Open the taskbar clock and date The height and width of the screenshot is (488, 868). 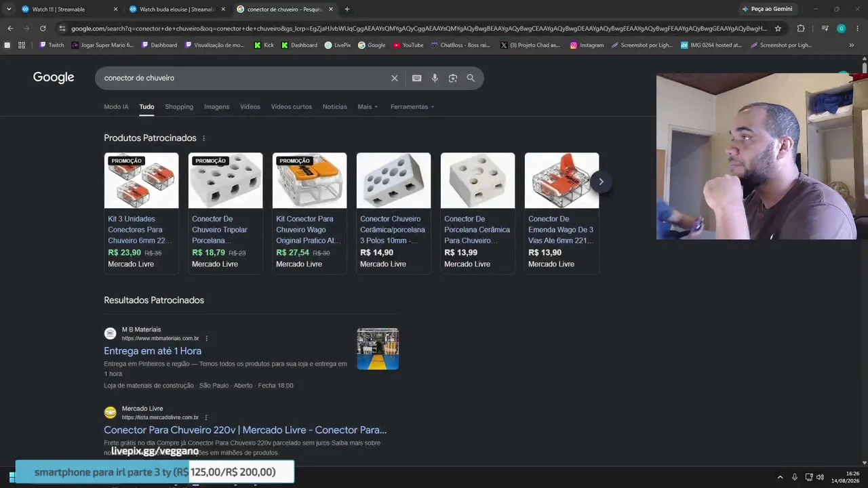[846, 477]
